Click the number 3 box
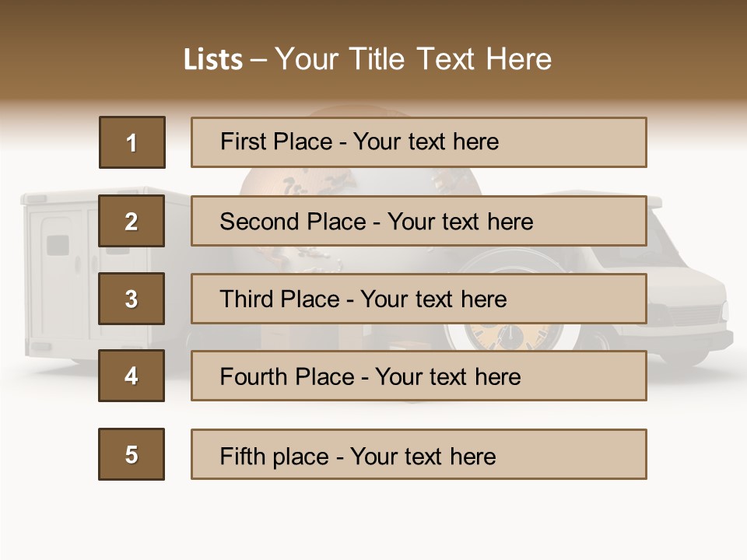This screenshot has width=747, height=560. point(132,299)
